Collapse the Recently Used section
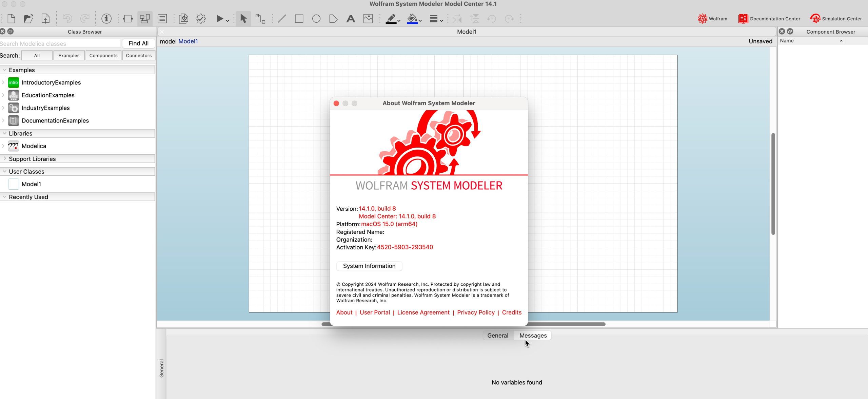The height and width of the screenshot is (399, 868). coord(4,197)
